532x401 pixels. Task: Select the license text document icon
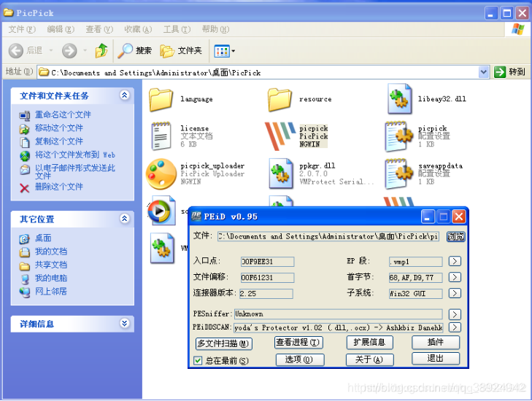coord(161,136)
